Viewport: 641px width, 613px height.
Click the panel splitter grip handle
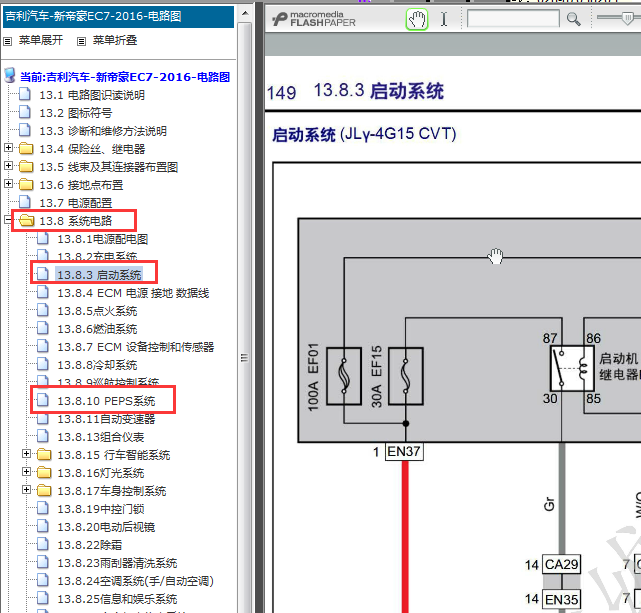244,358
